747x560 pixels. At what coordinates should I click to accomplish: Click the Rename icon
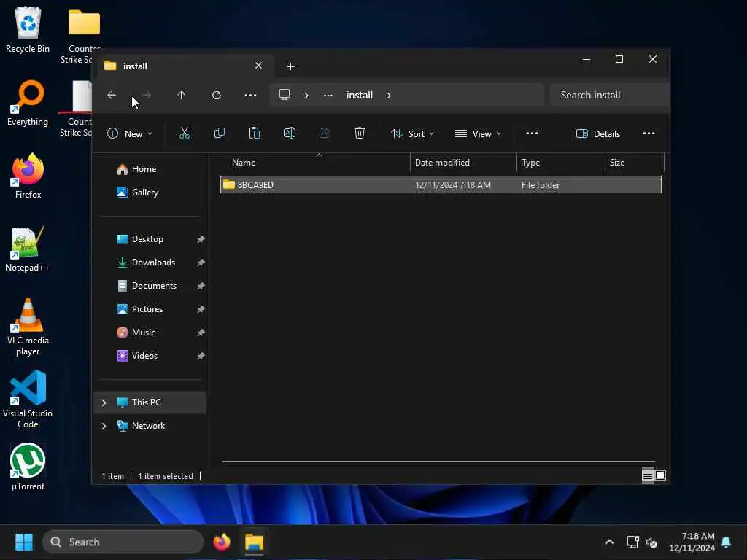pos(290,133)
